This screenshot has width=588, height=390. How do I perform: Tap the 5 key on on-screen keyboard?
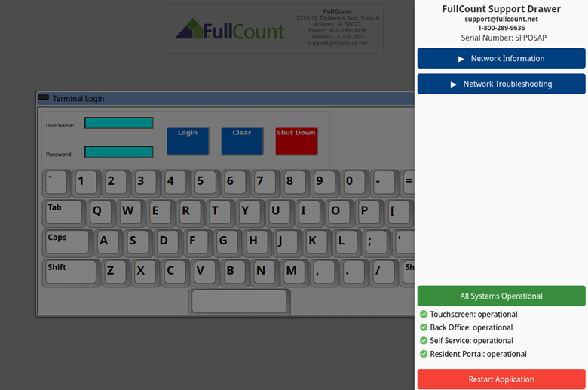pos(206,183)
